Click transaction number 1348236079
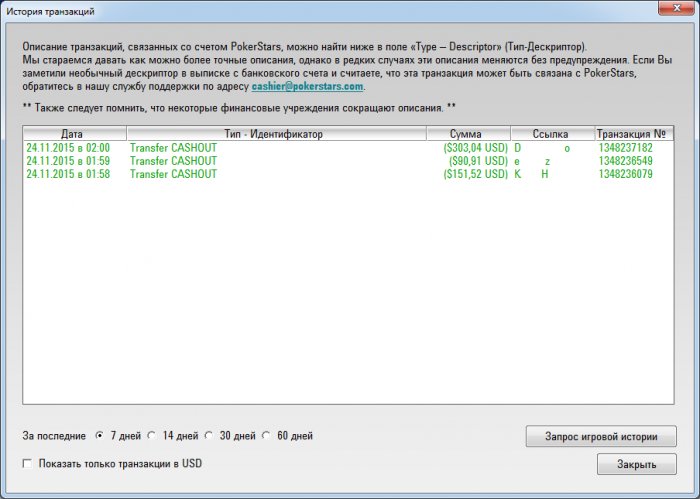The image size is (700, 499). click(x=625, y=174)
